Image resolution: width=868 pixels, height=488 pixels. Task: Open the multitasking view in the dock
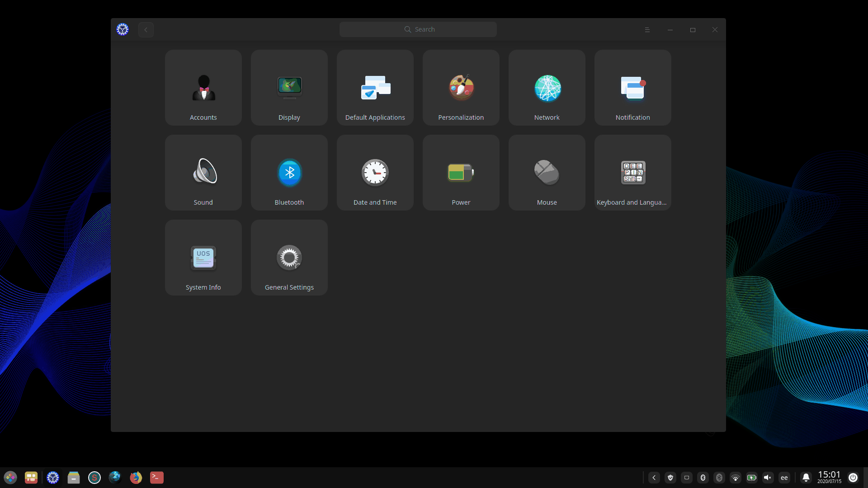[31, 478]
